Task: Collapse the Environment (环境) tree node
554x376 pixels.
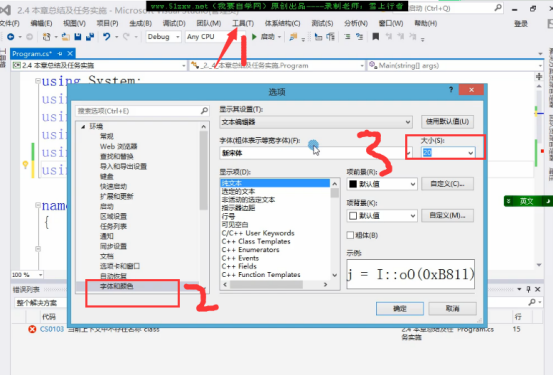Action: tap(83, 127)
